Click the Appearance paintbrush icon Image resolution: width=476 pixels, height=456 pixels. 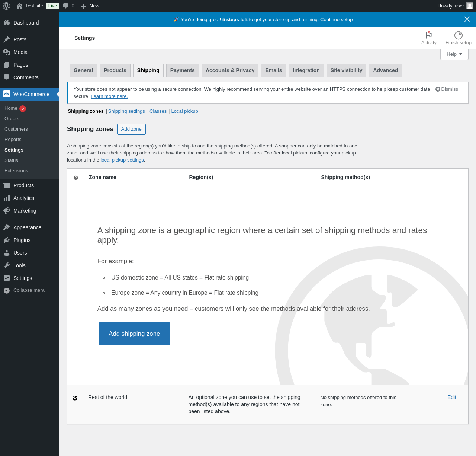[7, 227]
